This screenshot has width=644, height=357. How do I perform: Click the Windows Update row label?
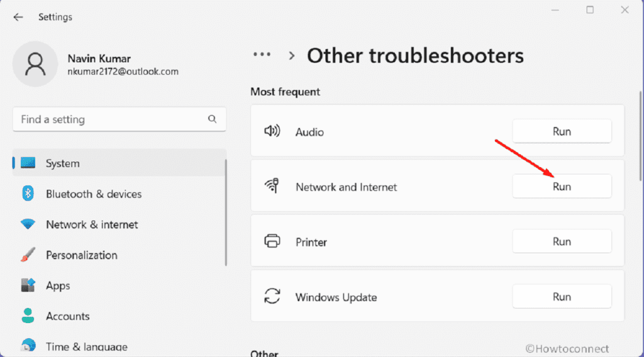[336, 297]
